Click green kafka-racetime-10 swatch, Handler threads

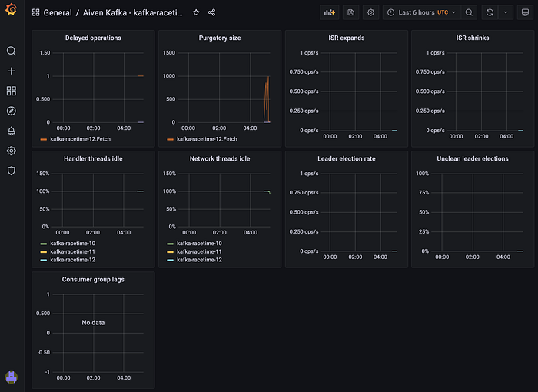click(44, 244)
